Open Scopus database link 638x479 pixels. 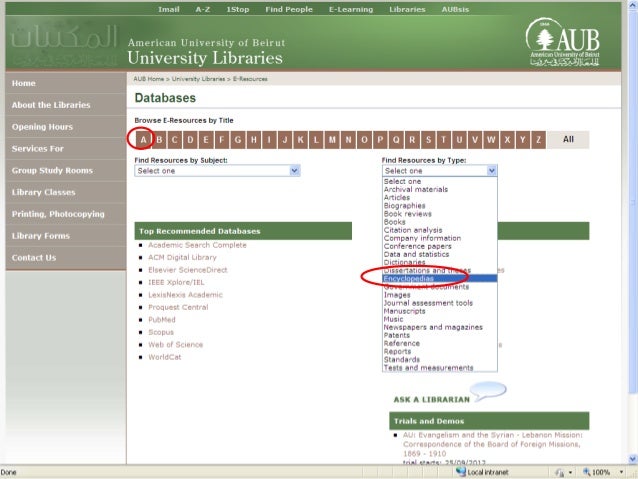coord(161,332)
